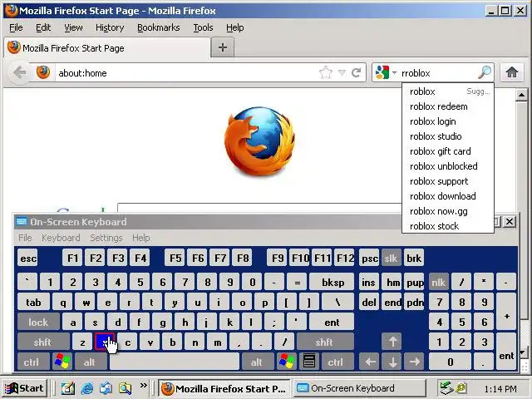Click the tab key on keyboard

pos(33,302)
